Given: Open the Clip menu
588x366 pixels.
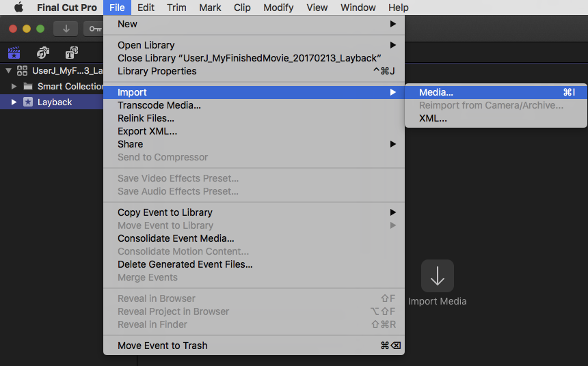Looking at the screenshot, I should [x=242, y=8].
